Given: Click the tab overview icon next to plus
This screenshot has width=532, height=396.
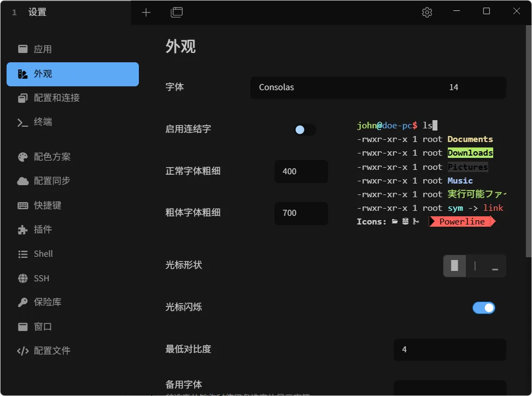Looking at the screenshot, I should pyautogui.click(x=177, y=12).
